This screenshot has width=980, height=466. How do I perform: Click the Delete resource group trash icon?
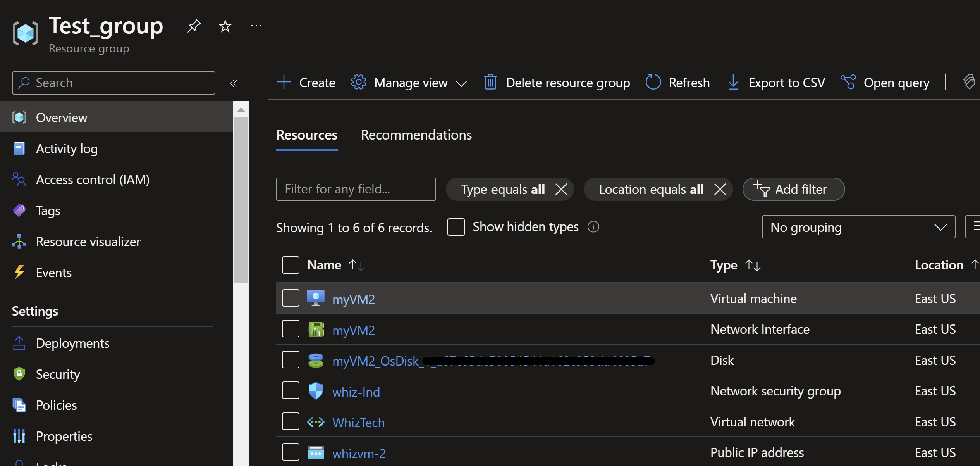pyautogui.click(x=490, y=83)
